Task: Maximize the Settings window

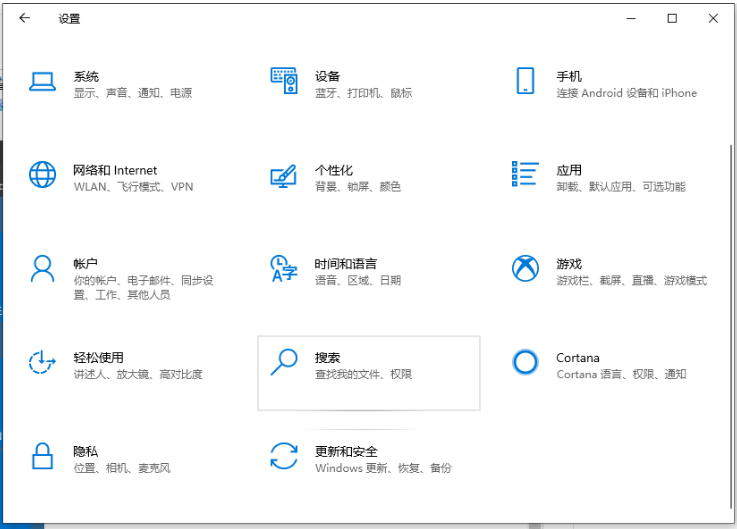Action: tap(672, 18)
